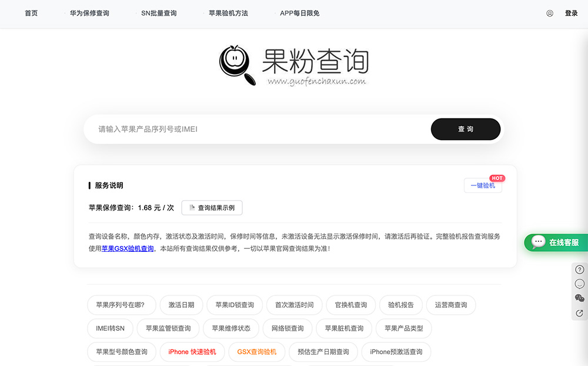Select the red iPhone 快速验机 tag
Image resolution: width=588 pixels, height=366 pixels.
pos(192,352)
